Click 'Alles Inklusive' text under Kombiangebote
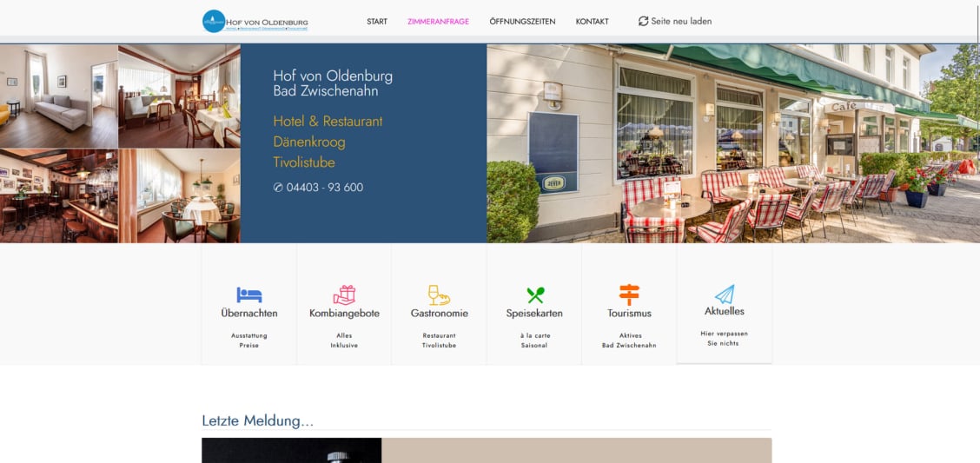980x463 pixels. click(344, 341)
